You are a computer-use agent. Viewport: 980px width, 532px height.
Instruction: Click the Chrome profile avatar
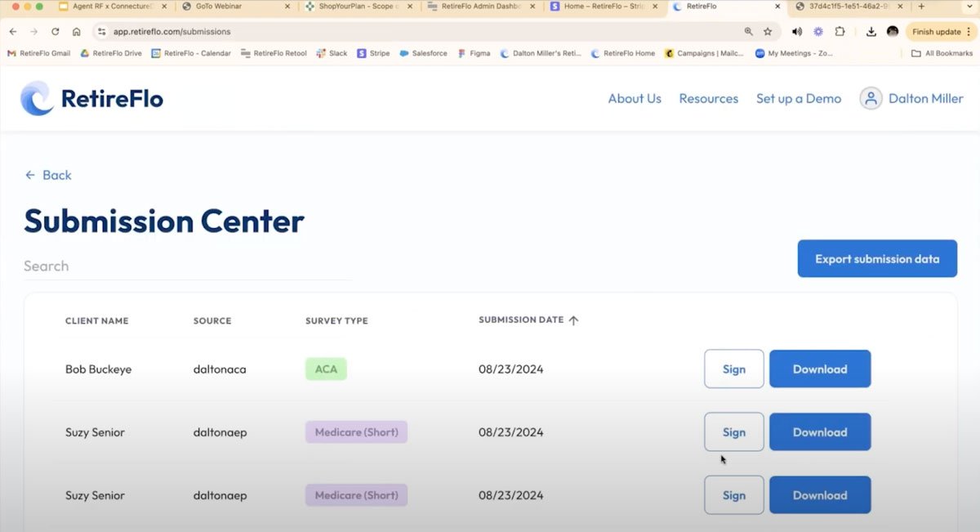tap(893, 32)
